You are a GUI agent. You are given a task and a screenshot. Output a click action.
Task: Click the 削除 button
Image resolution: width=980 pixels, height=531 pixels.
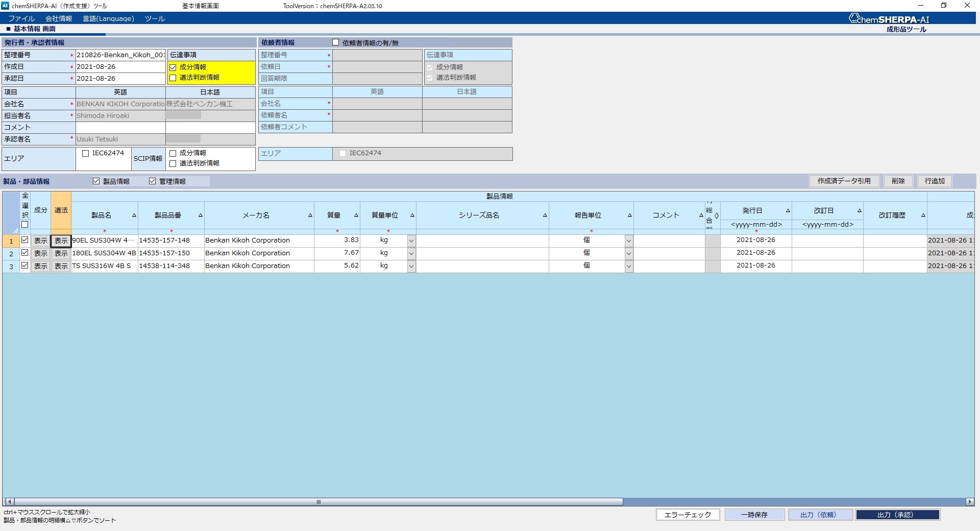898,181
